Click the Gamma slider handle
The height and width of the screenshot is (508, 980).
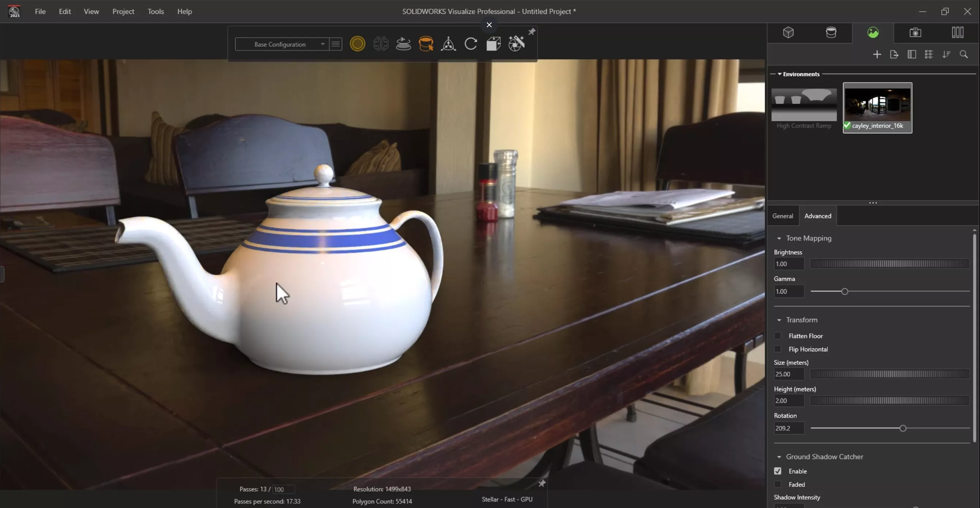pyautogui.click(x=844, y=291)
